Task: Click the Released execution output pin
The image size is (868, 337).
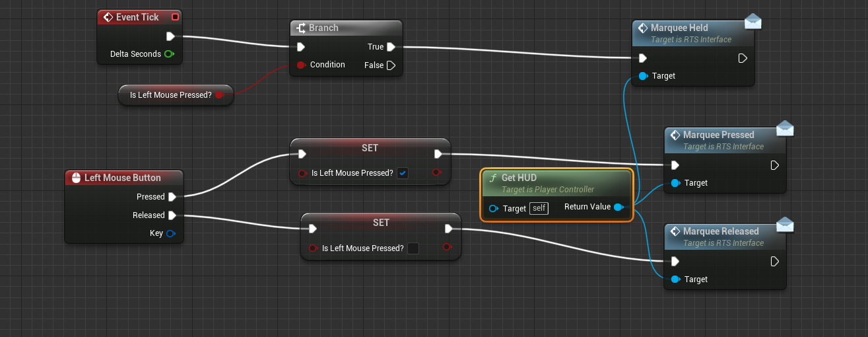Action: (x=172, y=215)
